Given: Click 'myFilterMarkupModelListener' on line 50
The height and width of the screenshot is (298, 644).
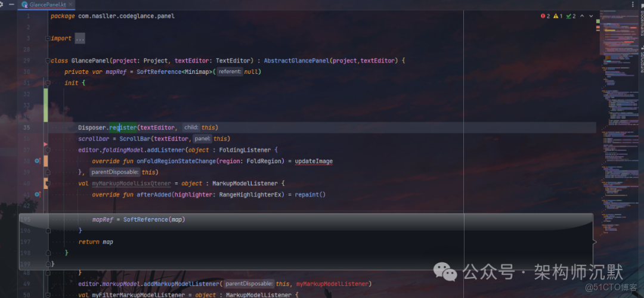Looking at the screenshot, I should 138,295.
